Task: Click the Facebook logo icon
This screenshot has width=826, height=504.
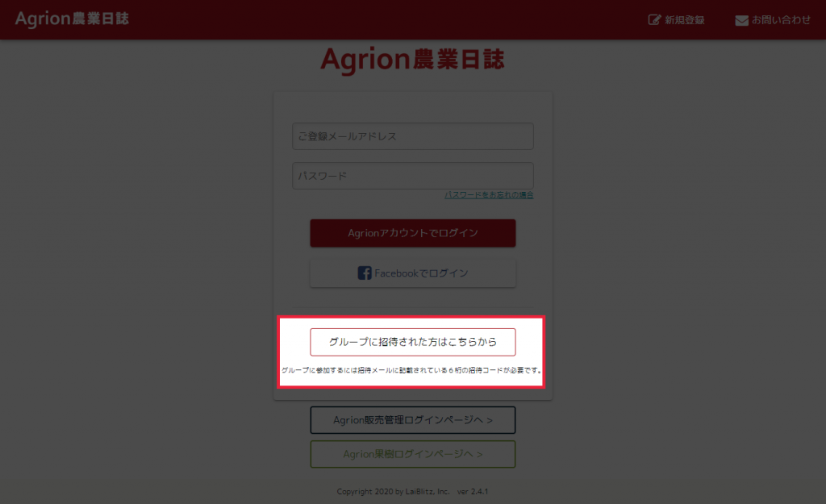Action: [x=365, y=273]
